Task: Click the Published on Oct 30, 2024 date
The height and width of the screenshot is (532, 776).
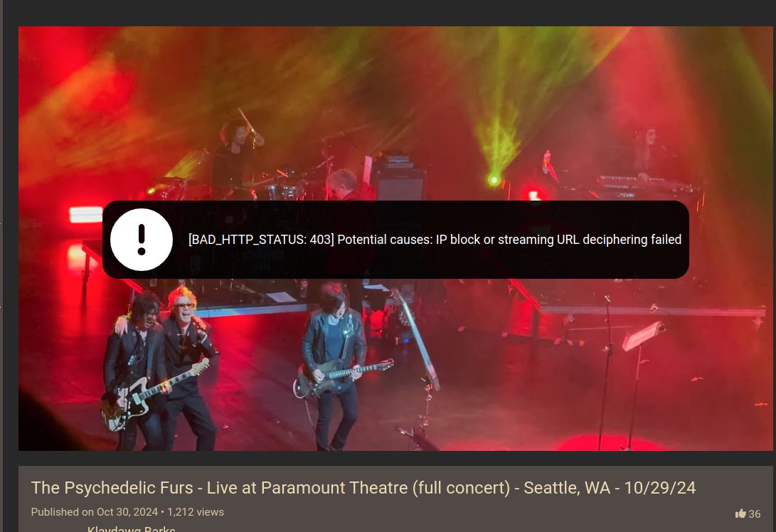Action: click(x=94, y=512)
